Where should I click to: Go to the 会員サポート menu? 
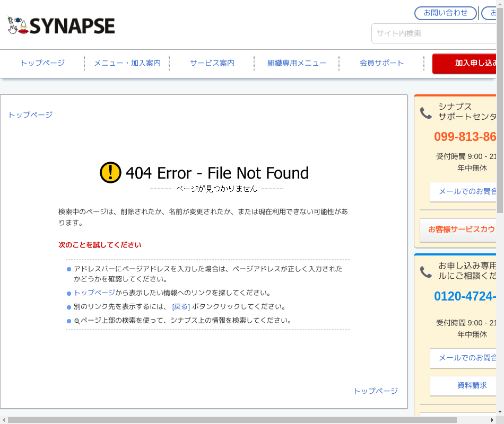[382, 63]
